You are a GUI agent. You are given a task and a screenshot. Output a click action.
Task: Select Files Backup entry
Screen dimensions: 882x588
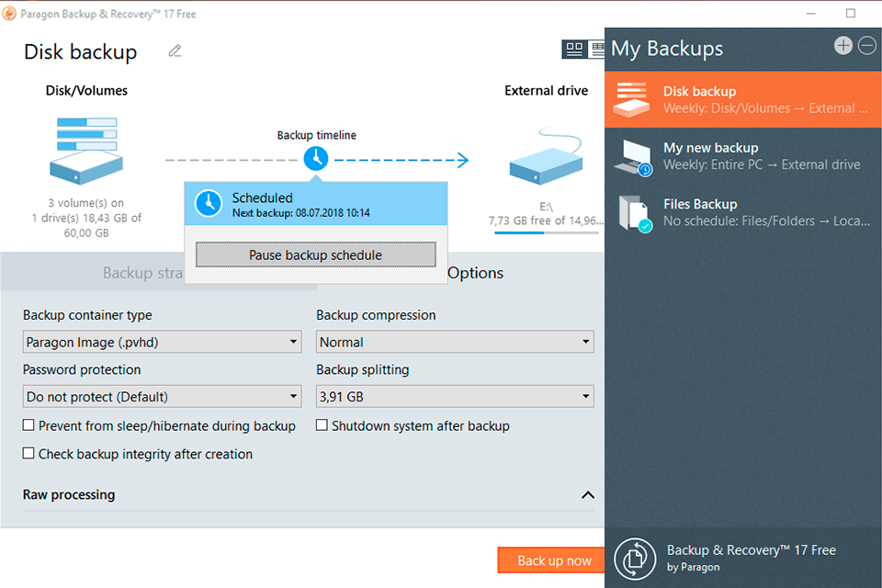[743, 212]
